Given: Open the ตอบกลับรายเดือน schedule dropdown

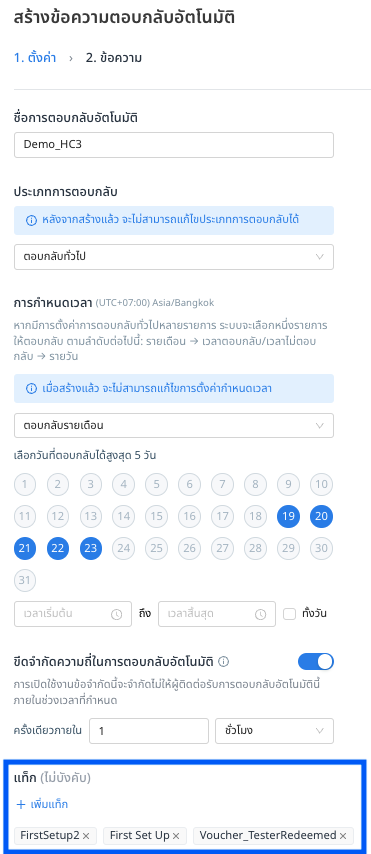Looking at the screenshot, I should [174, 425].
